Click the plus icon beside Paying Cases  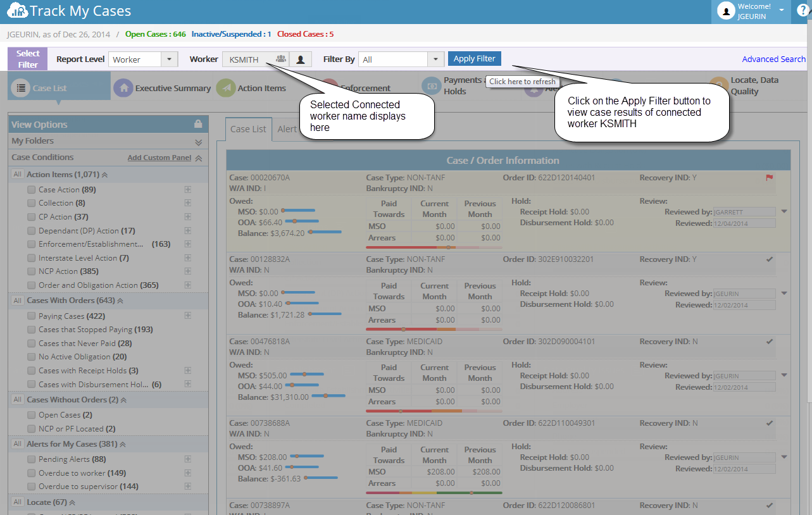[187, 316]
